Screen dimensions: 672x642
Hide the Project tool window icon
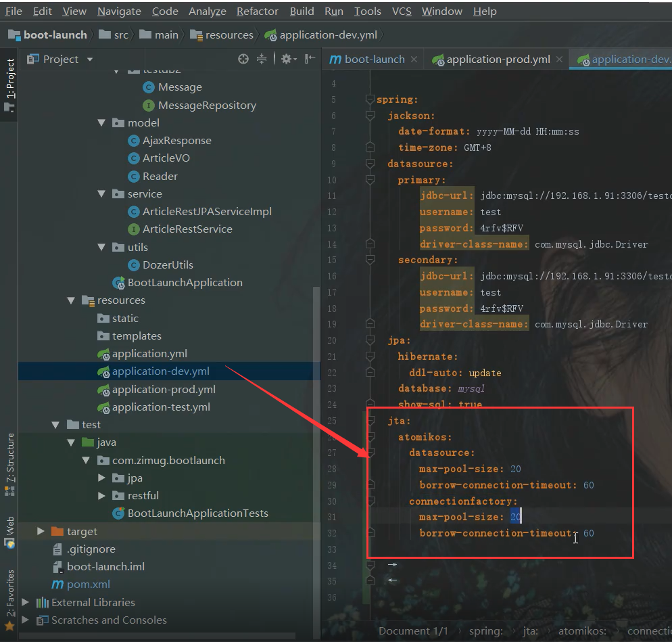tap(310, 59)
